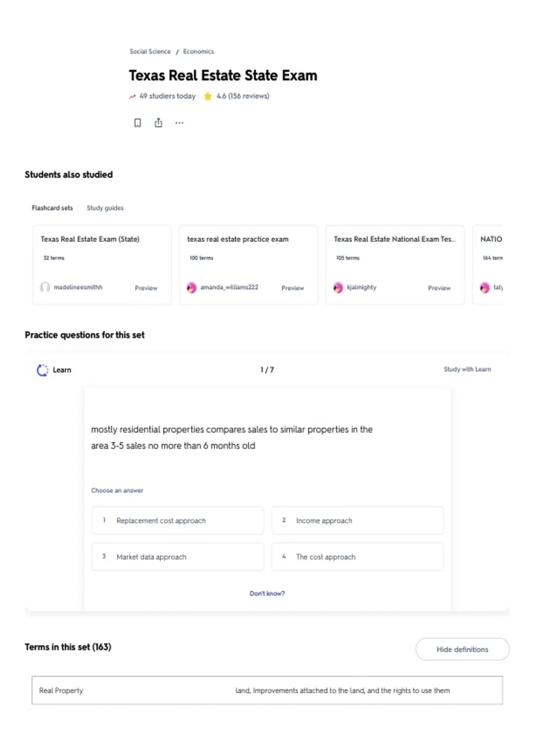The width and height of the screenshot is (534, 756).
Task: Open the Study with Learn link
Action: 467,369
